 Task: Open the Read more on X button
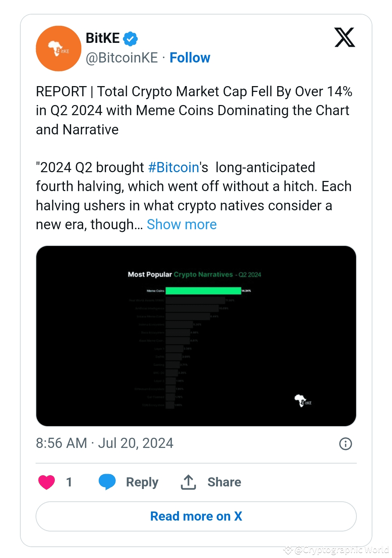196,516
